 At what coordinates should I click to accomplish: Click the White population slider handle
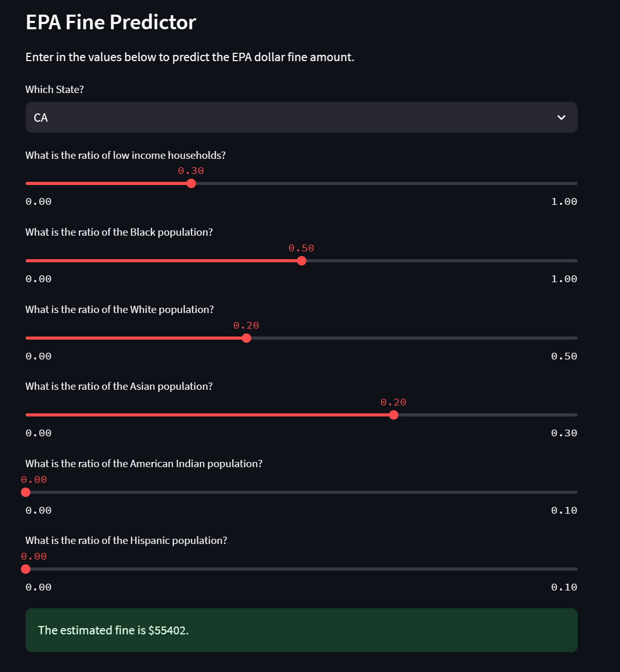(246, 338)
